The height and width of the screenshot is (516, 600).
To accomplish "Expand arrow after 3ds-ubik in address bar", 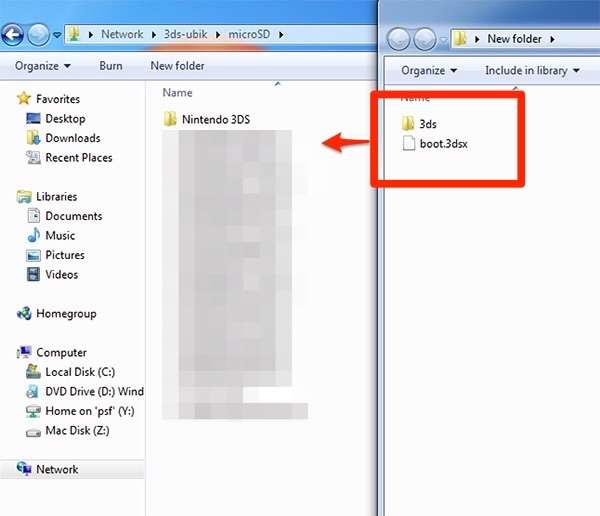I will pos(218,35).
